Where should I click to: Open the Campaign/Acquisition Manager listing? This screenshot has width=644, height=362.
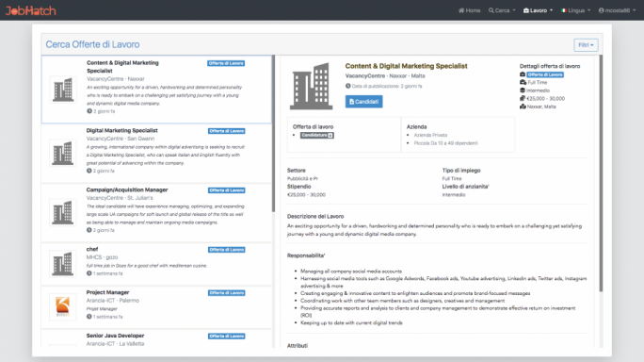point(156,213)
